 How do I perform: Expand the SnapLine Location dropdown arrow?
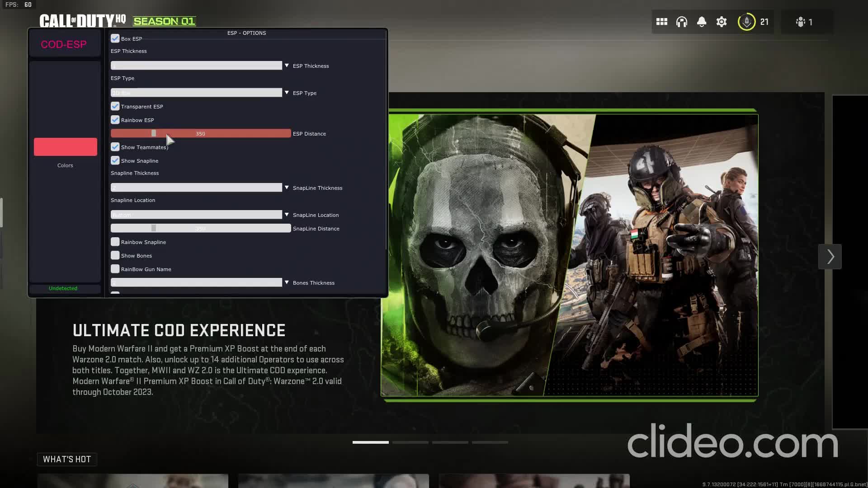[287, 215]
